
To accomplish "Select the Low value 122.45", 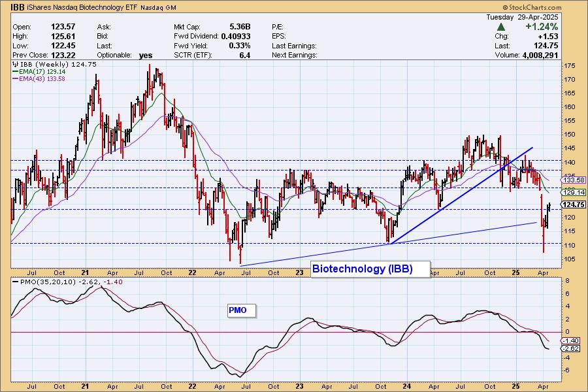I will click(x=63, y=46).
